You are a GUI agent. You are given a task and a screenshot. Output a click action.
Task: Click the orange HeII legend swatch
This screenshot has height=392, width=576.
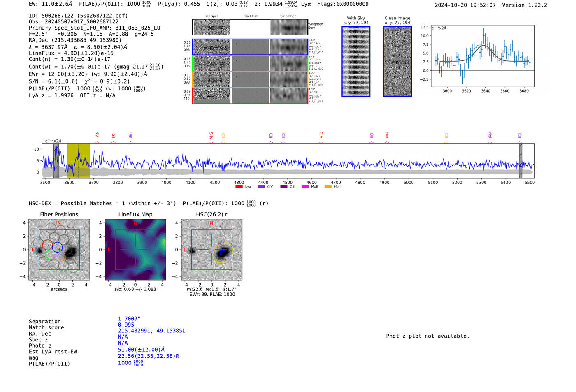point(328,187)
